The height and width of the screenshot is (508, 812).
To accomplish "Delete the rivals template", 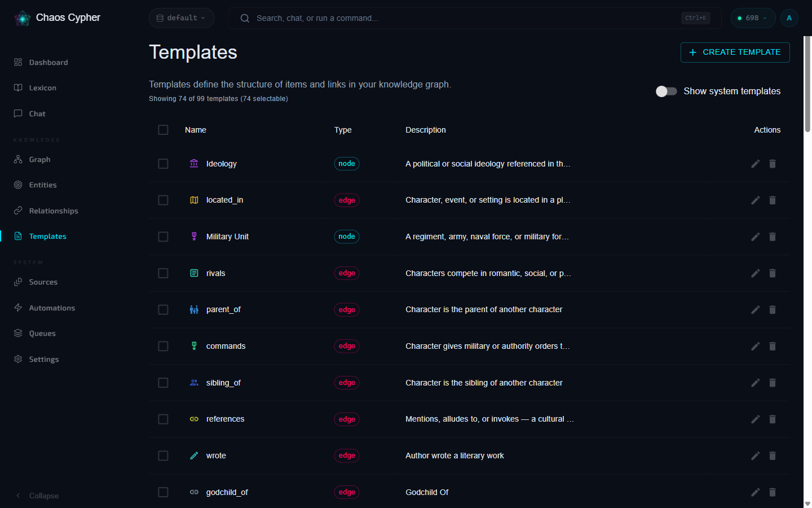I will [x=773, y=273].
